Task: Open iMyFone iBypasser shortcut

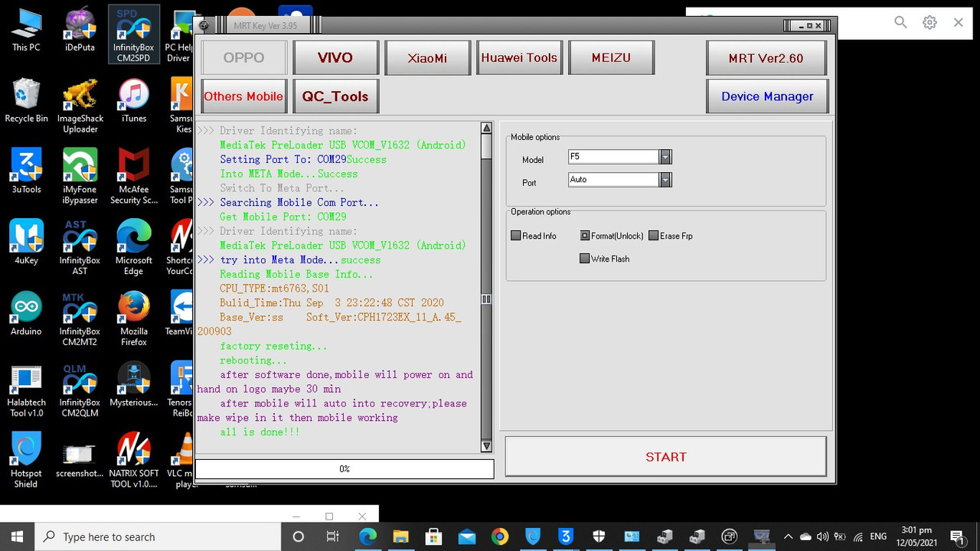Action: click(80, 177)
